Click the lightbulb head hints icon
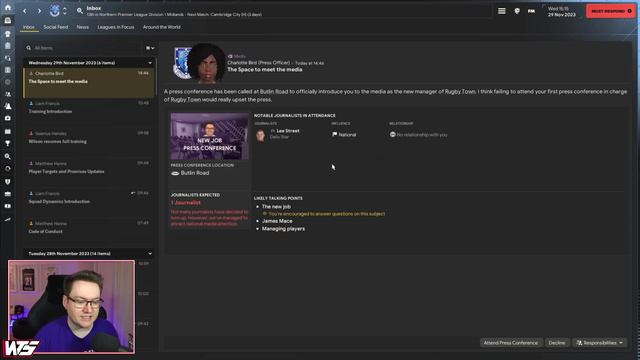 (x=517, y=11)
